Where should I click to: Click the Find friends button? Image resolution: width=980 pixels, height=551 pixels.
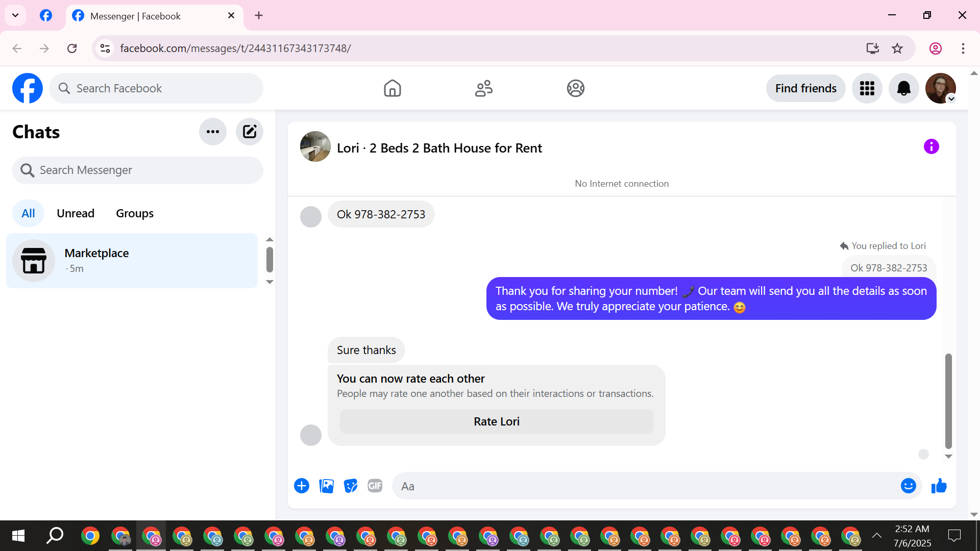pyautogui.click(x=805, y=88)
